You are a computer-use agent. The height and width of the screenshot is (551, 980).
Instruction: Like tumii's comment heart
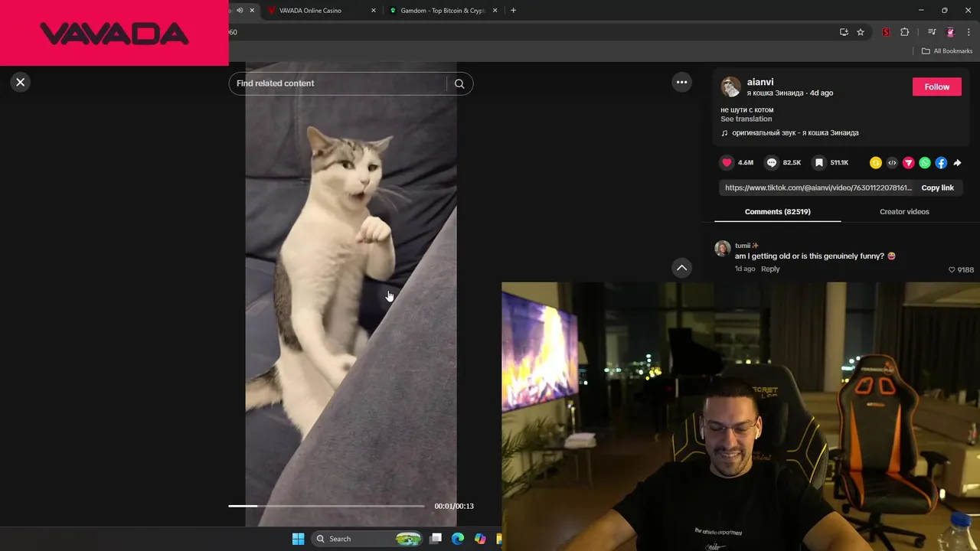pos(952,269)
